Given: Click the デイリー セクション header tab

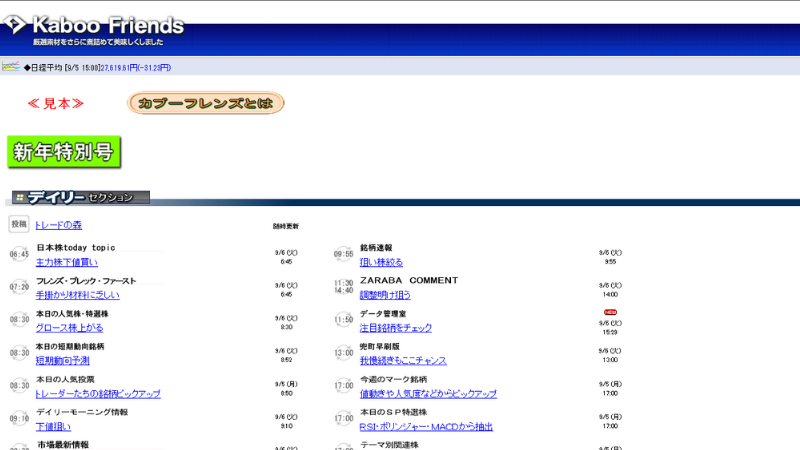Looking at the screenshot, I should (x=81, y=197).
